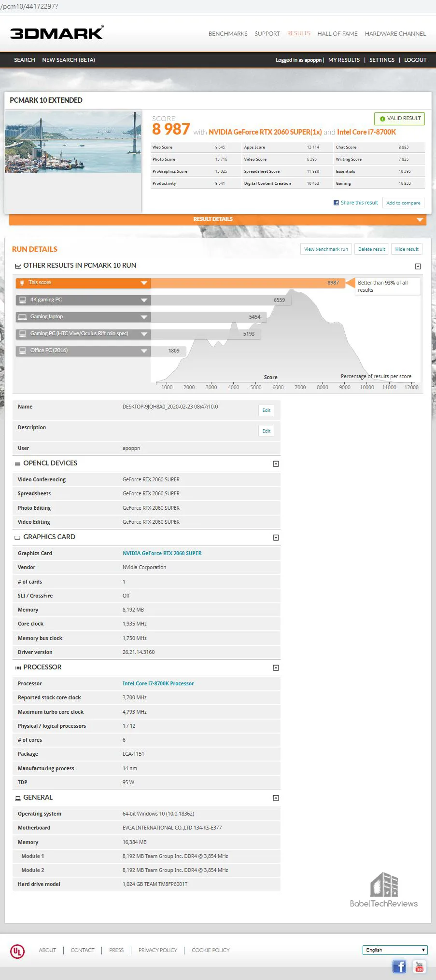The width and height of the screenshot is (436, 980).
Task: Open New Search (Beta)
Action: pyautogui.click(x=69, y=60)
